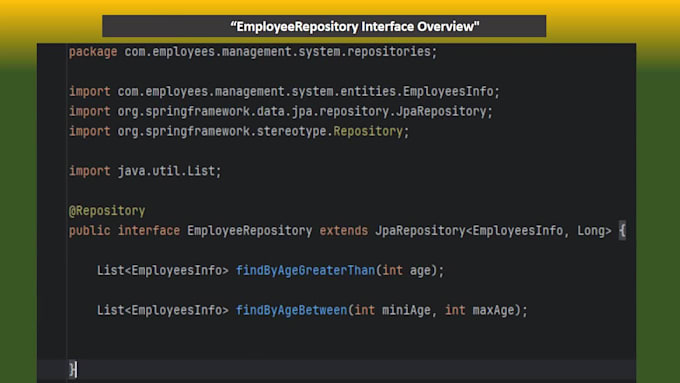Image resolution: width=680 pixels, height=383 pixels.
Task: Click JpaRepository<EmployeesInfo, Long> in the declaration
Action: pos(493,231)
